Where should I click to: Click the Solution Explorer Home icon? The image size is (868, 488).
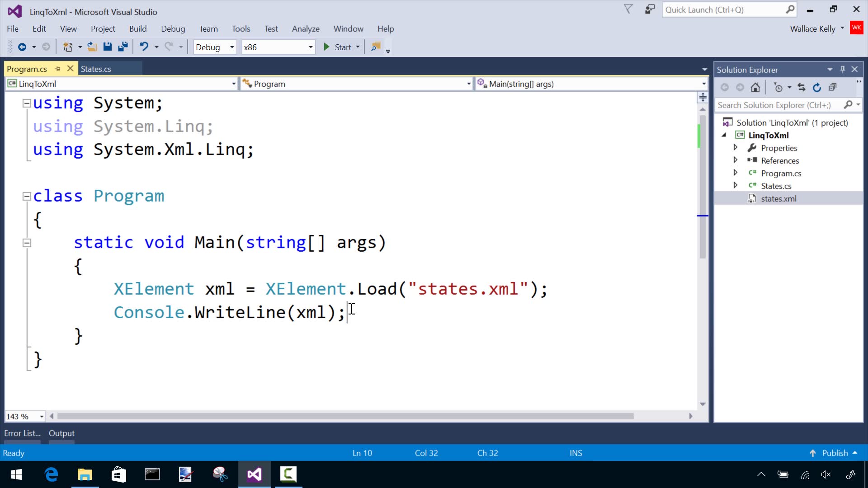click(x=755, y=88)
